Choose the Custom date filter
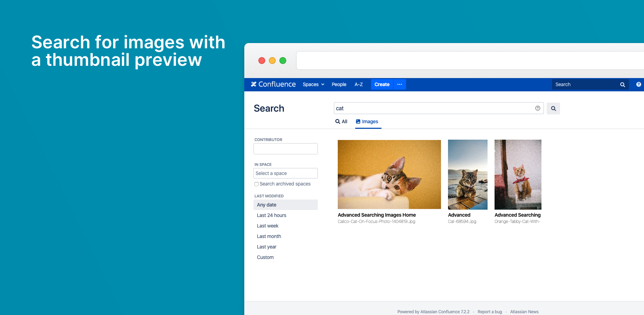 pos(265,257)
